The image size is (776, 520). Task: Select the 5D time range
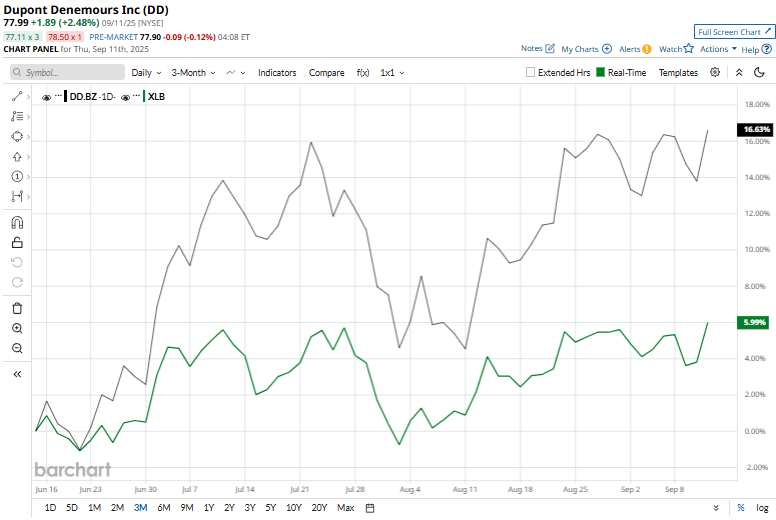pos(72,508)
